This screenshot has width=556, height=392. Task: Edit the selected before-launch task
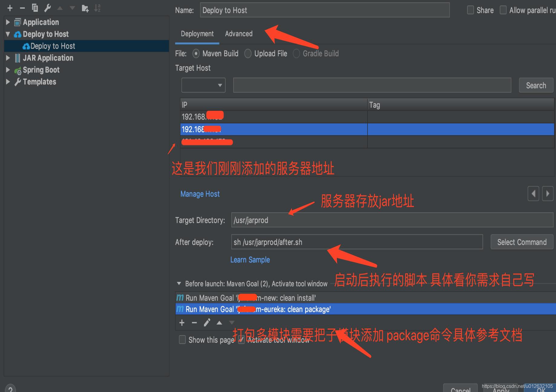click(x=207, y=323)
